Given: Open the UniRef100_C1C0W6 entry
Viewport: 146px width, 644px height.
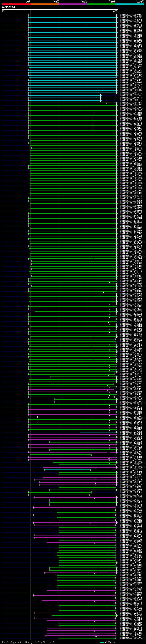Looking at the screenshot, I should 131,278.
